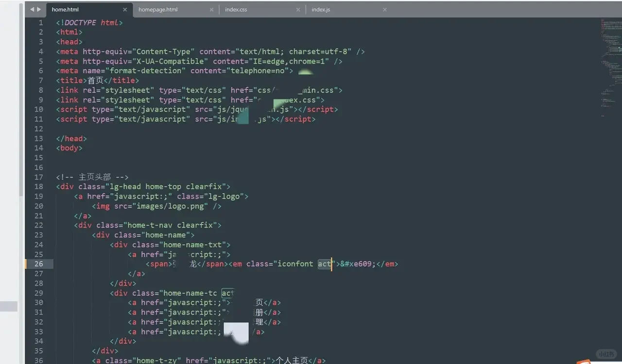Select the index.js tab
The image size is (622, 364).
coord(321,10)
